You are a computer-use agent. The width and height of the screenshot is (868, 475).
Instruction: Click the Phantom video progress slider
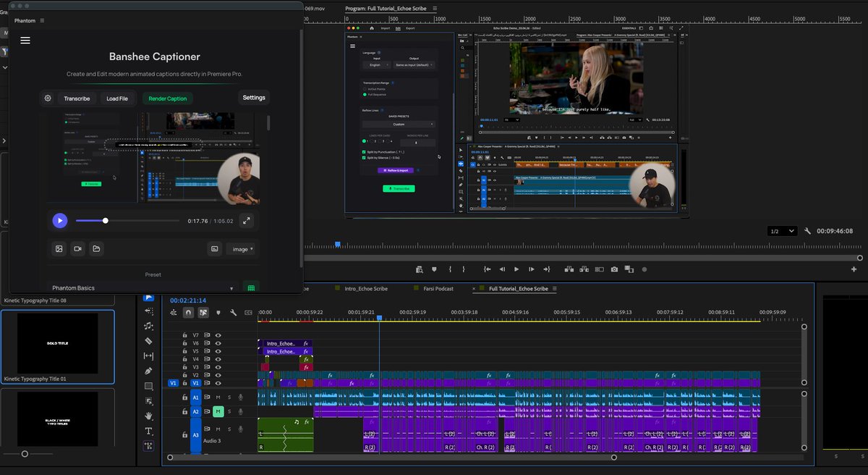[127, 221]
